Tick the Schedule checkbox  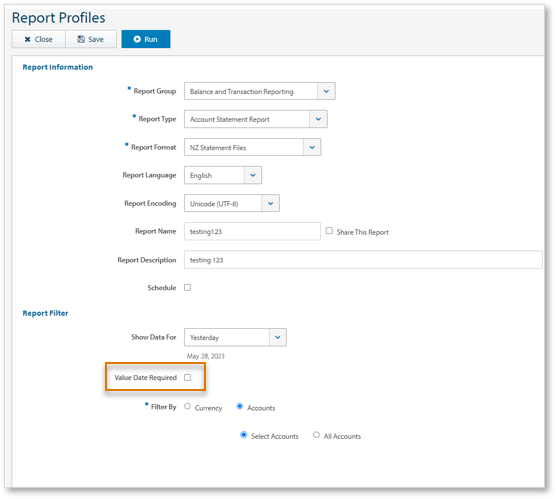click(x=188, y=287)
